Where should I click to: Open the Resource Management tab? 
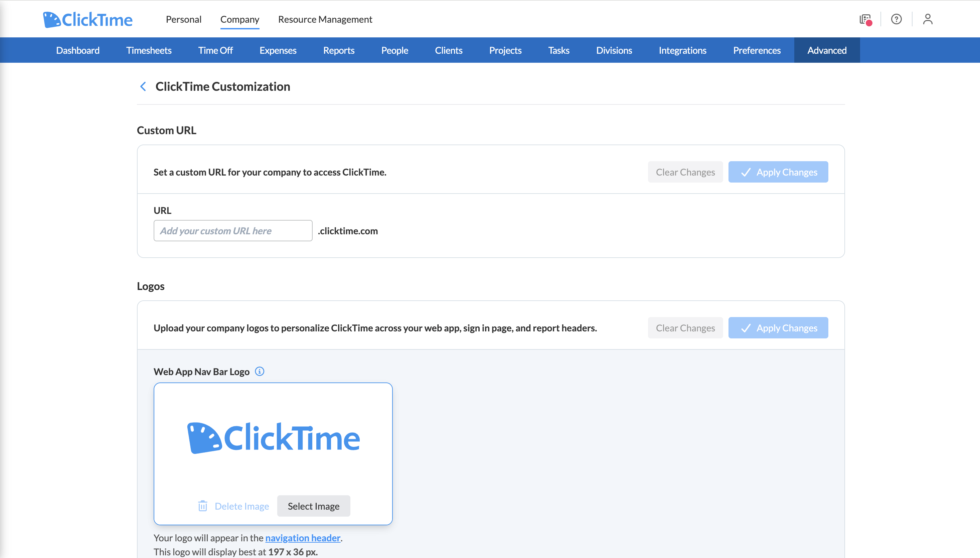click(x=325, y=19)
